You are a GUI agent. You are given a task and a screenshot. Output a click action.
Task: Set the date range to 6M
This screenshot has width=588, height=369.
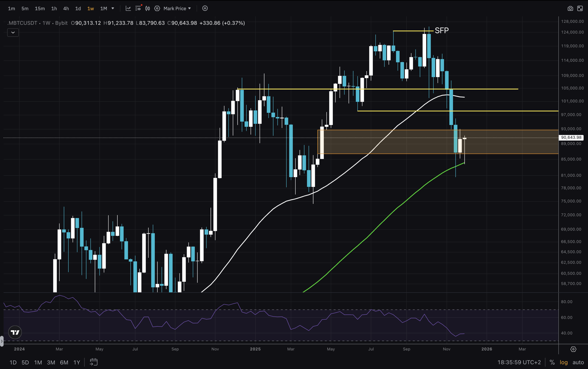[64, 362]
